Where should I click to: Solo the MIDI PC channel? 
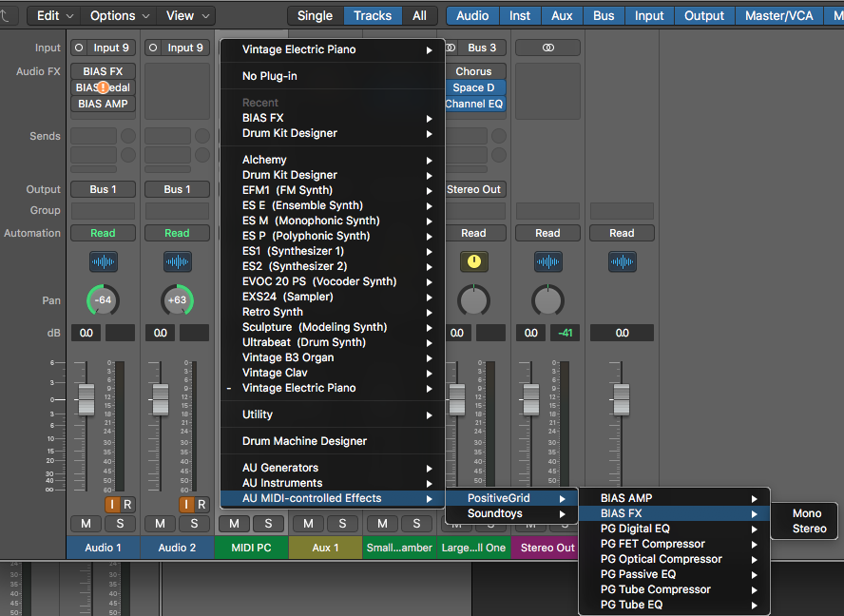tap(269, 524)
